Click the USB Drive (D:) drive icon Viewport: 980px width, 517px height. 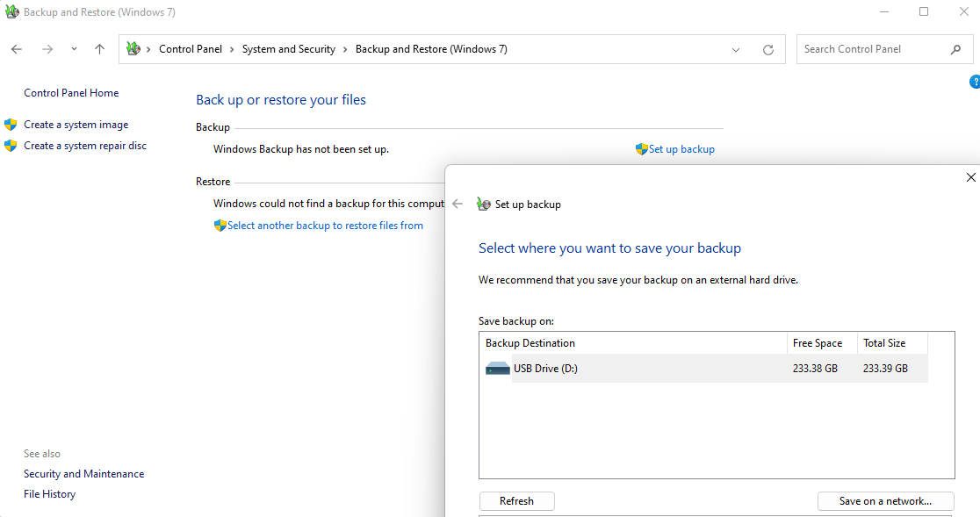(x=498, y=369)
